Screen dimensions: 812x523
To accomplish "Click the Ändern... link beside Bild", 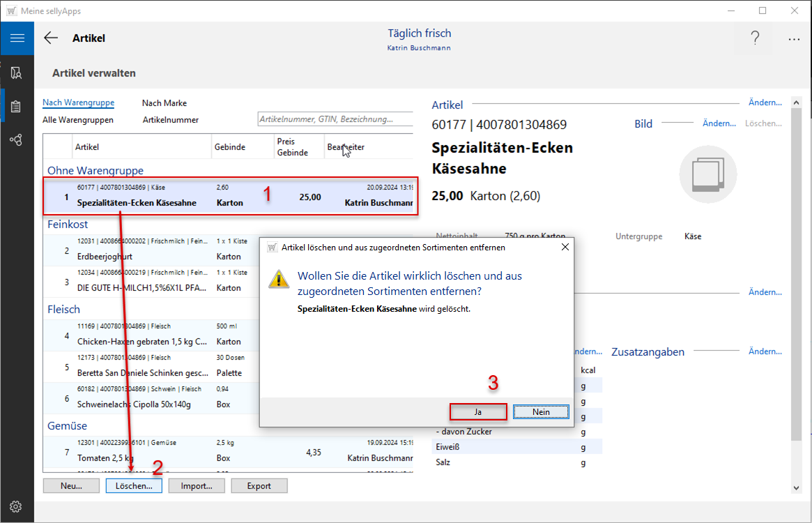I will point(719,123).
